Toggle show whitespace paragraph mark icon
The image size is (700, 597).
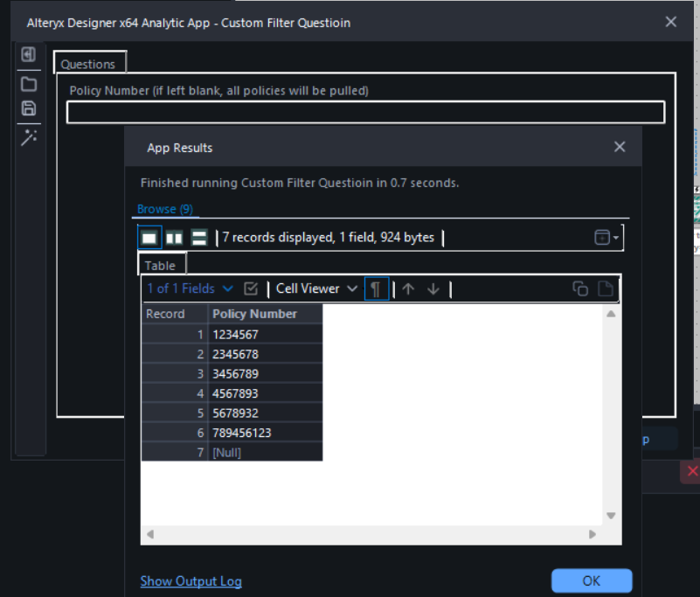coord(377,289)
